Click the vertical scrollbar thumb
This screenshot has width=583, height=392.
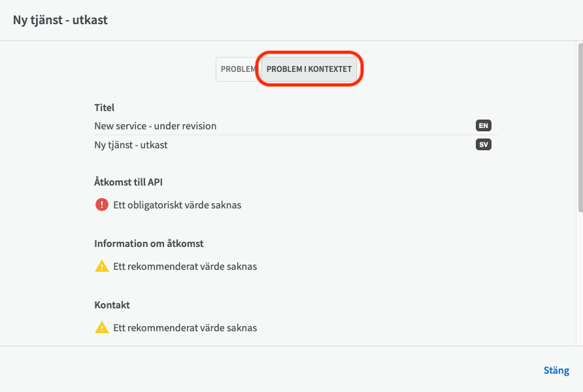[x=580, y=127]
